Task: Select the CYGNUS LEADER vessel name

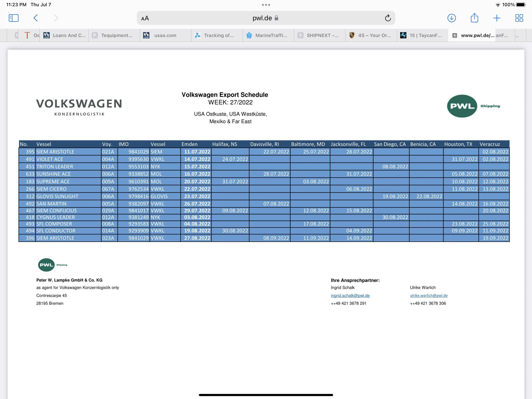Action: pos(55,217)
